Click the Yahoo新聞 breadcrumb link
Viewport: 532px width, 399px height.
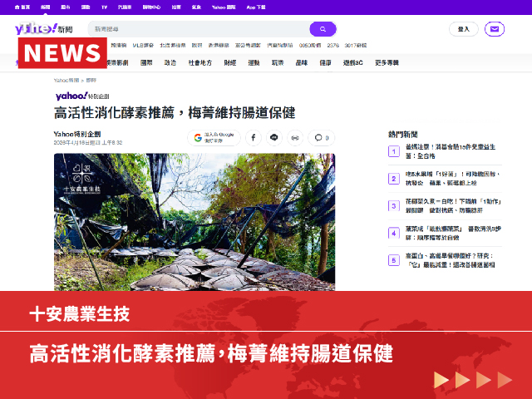coord(66,80)
